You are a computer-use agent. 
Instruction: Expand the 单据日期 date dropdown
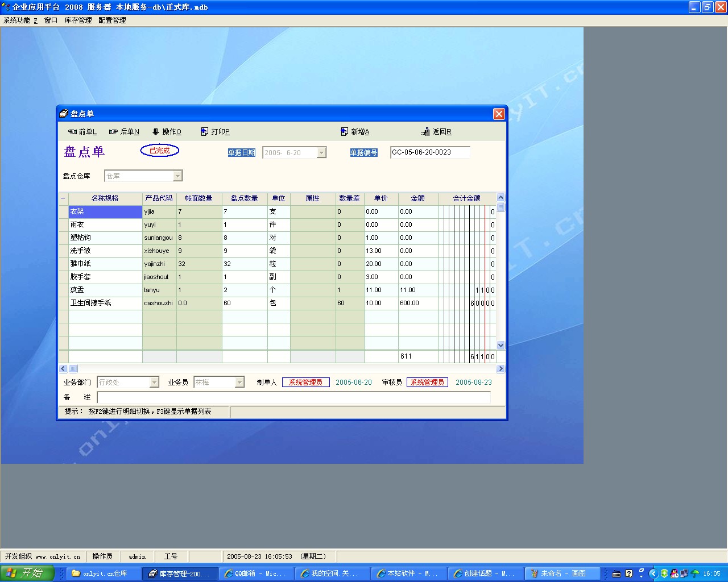coord(321,153)
